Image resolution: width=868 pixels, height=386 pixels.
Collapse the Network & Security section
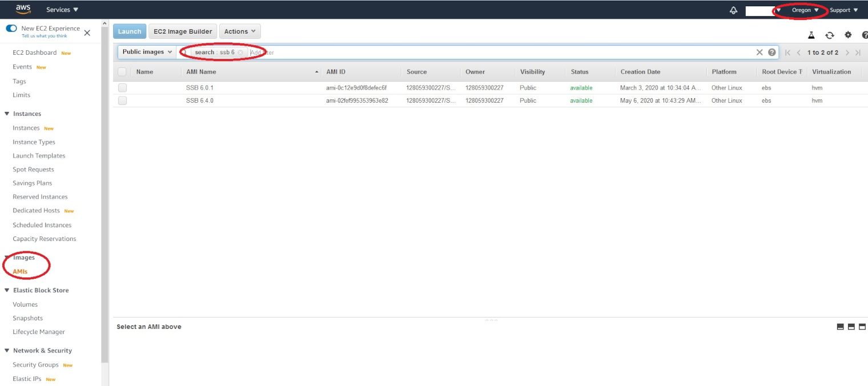pos(7,351)
